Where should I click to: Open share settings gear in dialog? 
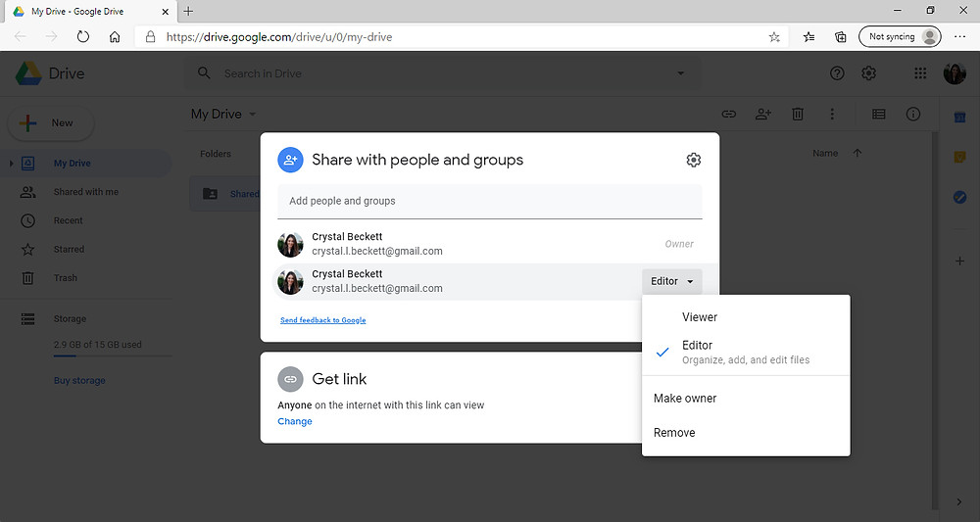(x=693, y=160)
